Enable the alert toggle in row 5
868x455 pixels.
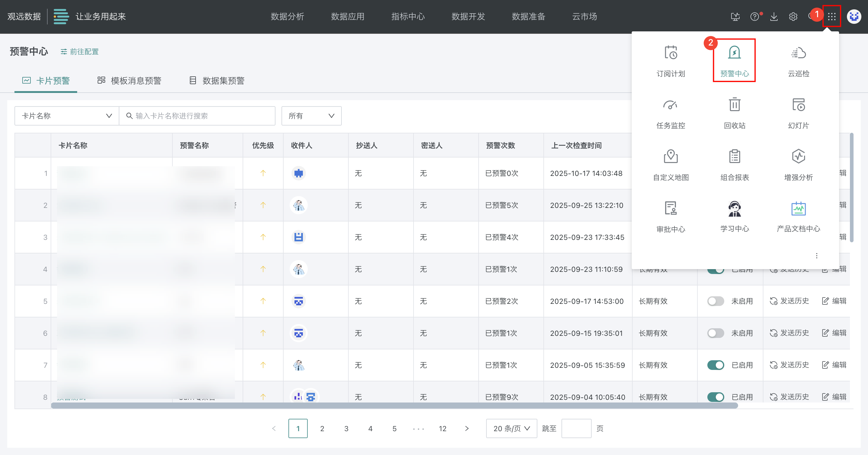[715, 301]
